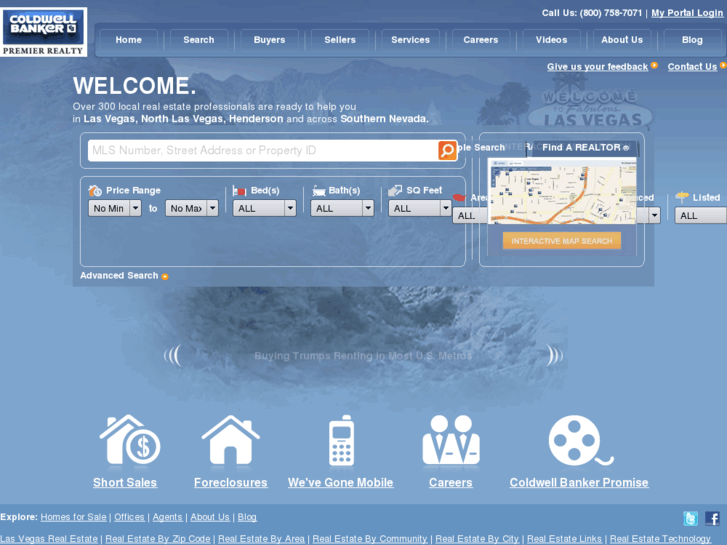Click the MLS Number search input field

coord(263,150)
